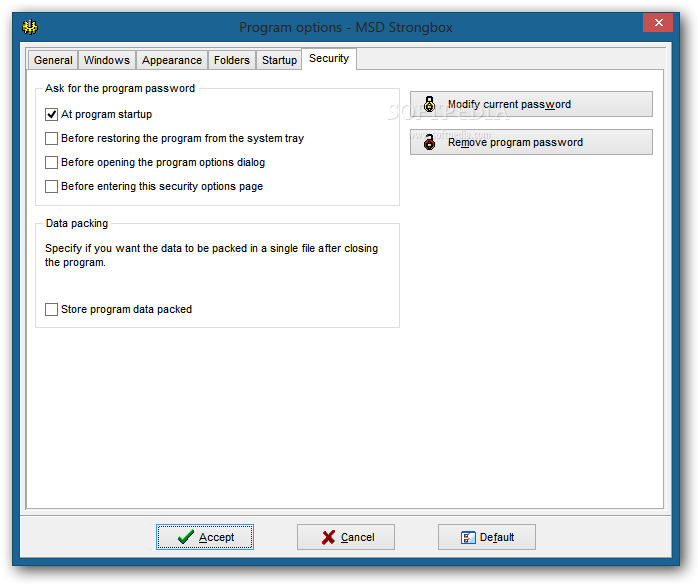
Task: Open the Startup tab
Action: (x=279, y=60)
